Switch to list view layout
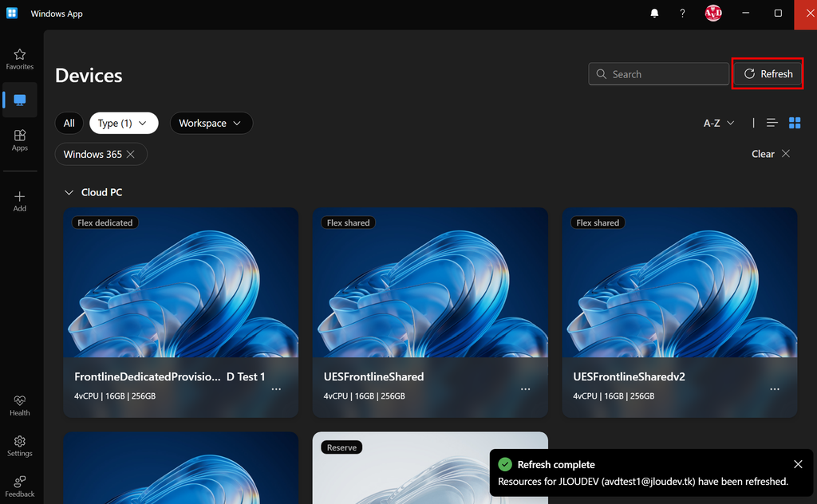 772,123
